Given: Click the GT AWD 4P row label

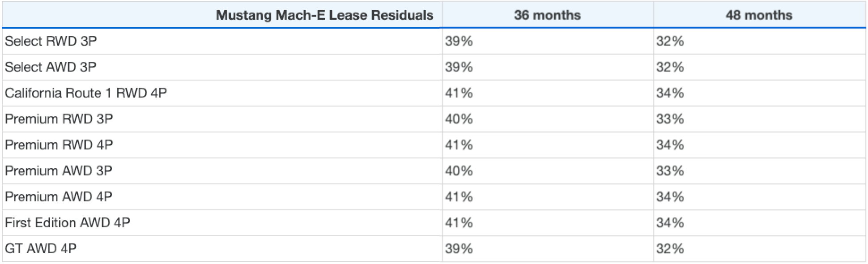Looking at the screenshot, I should click(41, 249).
